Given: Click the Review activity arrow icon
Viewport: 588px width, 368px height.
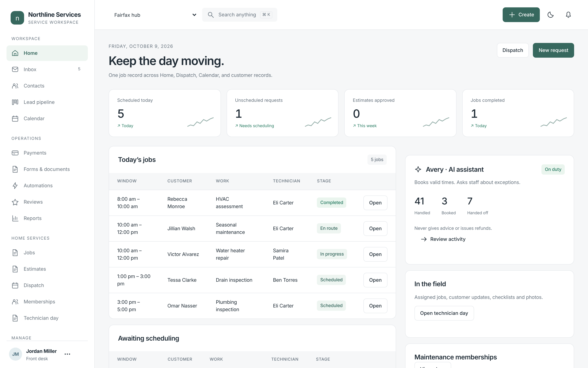Looking at the screenshot, I should pyautogui.click(x=424, y=239).
